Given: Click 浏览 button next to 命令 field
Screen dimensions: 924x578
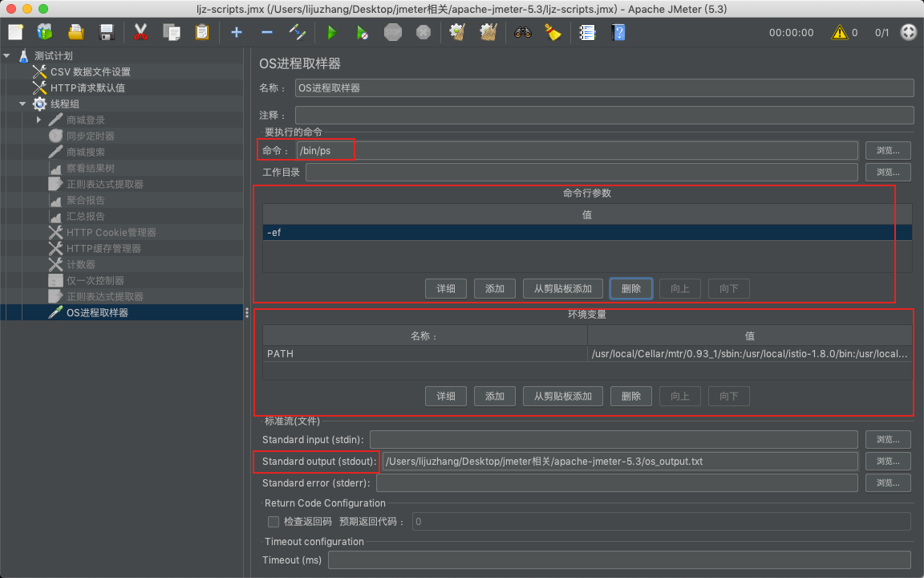Looking at the screenshot, I should (888, 150).
